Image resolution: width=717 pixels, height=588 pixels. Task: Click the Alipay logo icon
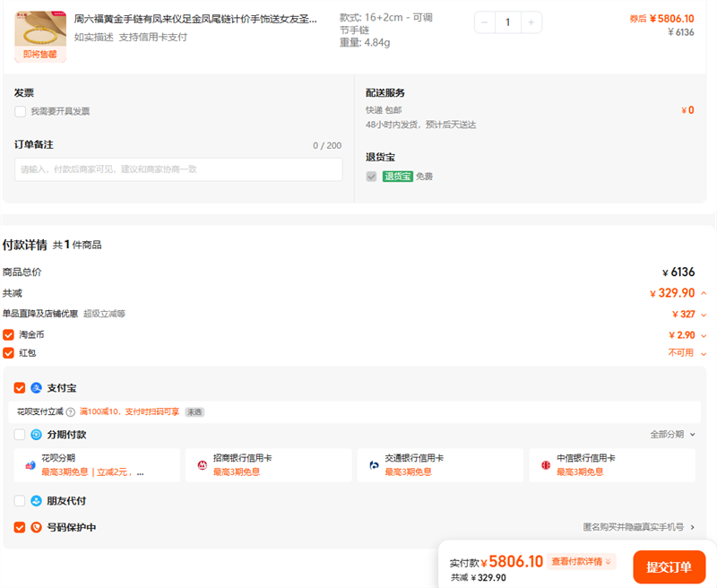coord(37,388)
